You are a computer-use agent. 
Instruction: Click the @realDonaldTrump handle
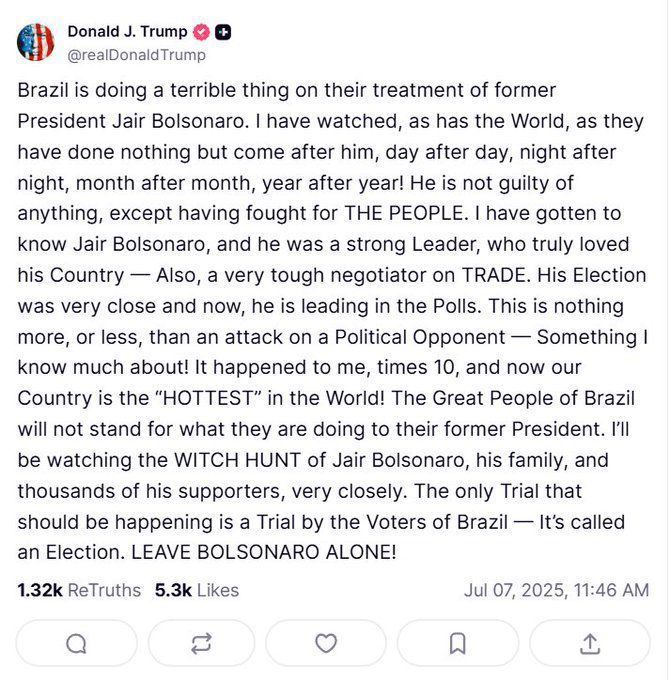[x=137, y=55]
